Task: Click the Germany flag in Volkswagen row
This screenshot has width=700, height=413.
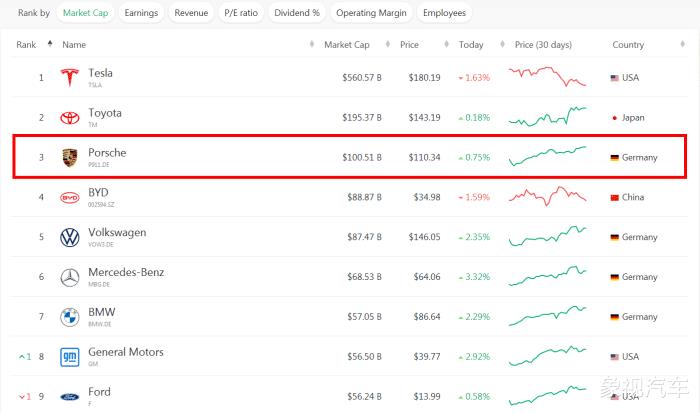Action: (615, 237)
